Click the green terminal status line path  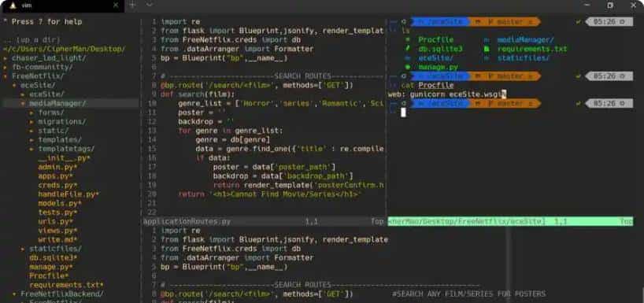point(467,222)
